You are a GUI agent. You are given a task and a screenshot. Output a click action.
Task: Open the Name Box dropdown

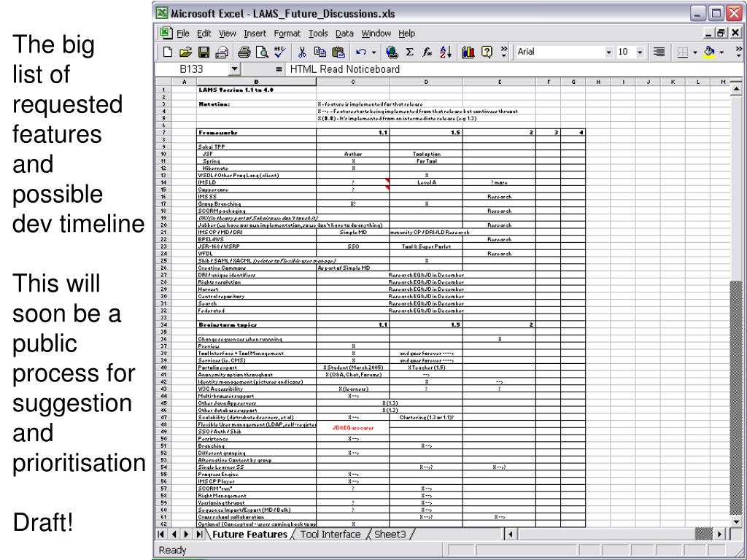(x=234, y=69)
